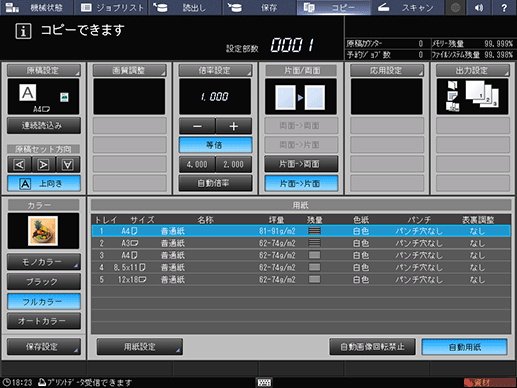Click the 資材 consumables indicator
This screenshot has height=388, width=517.
[489, 383]
